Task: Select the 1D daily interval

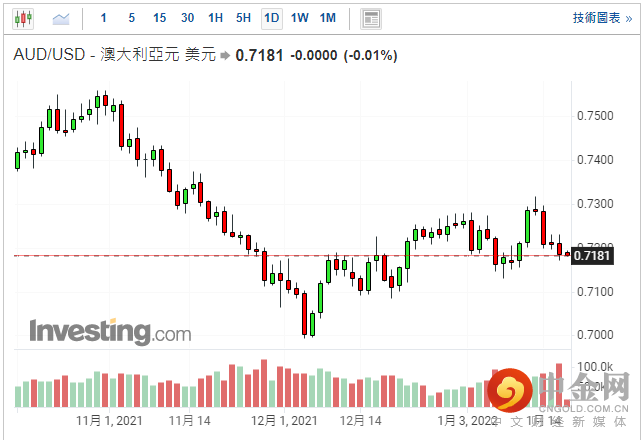Action: 271,18
